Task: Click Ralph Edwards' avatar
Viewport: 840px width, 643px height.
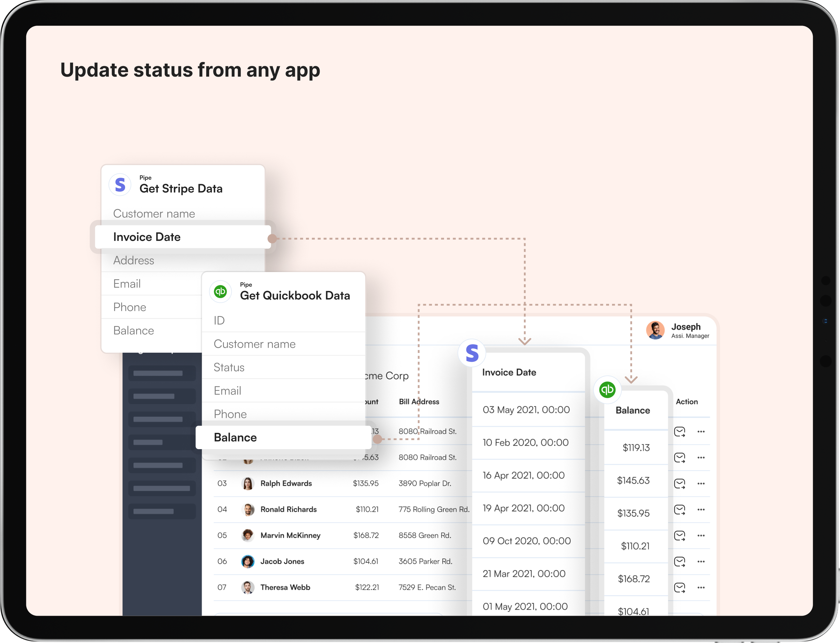Action: click(x=248, y=484)
